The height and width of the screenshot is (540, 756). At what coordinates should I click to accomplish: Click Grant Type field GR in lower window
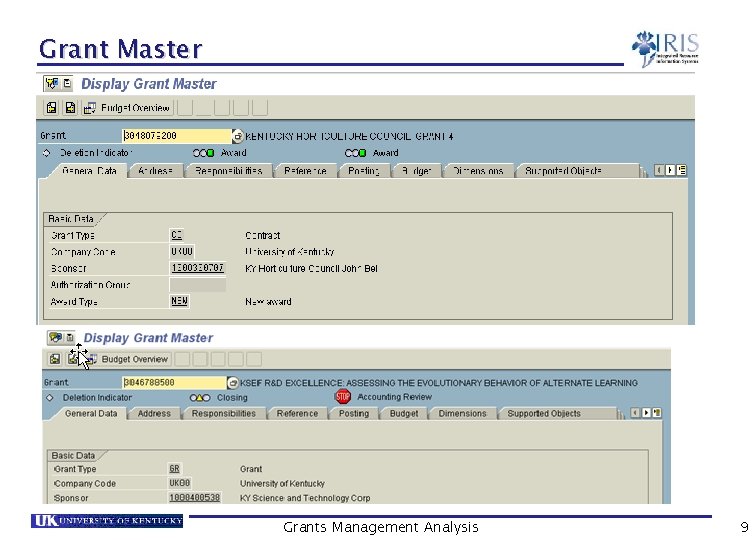[x=175, y=469]
